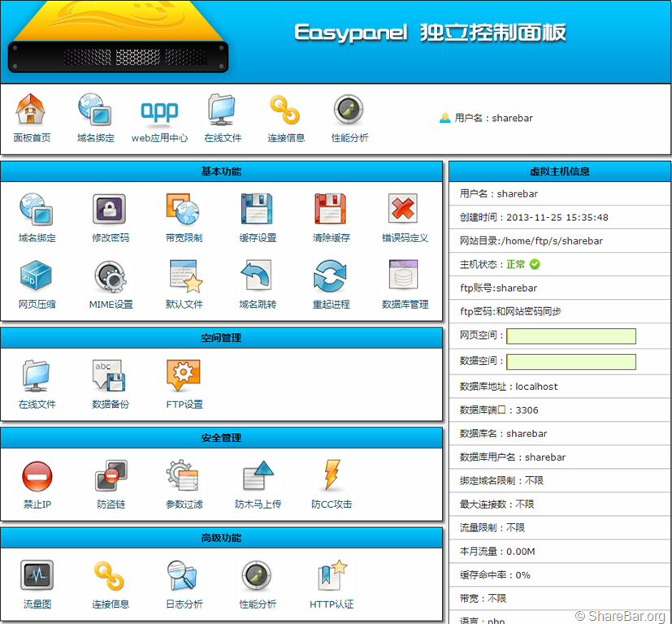This screenshot has height=624, width=672.
Task: Open HTTP认证 authentication icon
Action: [331, 576]
